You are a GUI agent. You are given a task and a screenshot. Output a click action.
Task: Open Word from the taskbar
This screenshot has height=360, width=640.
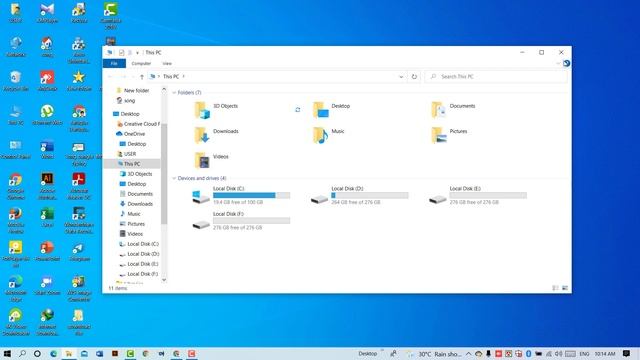click(x=99, y=353)
